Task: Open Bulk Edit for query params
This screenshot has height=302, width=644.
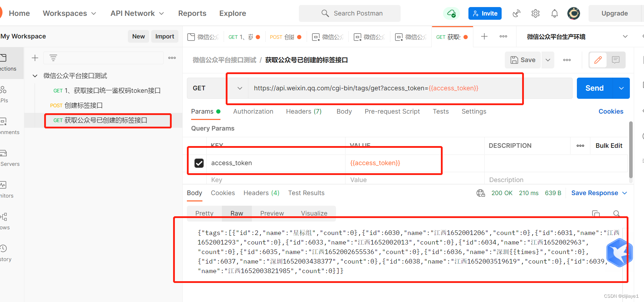Action: point(609,146)
